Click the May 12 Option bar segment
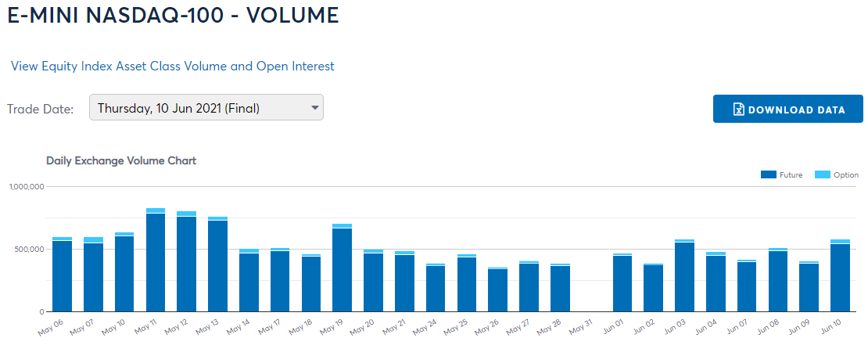 [x=186, y=214]
